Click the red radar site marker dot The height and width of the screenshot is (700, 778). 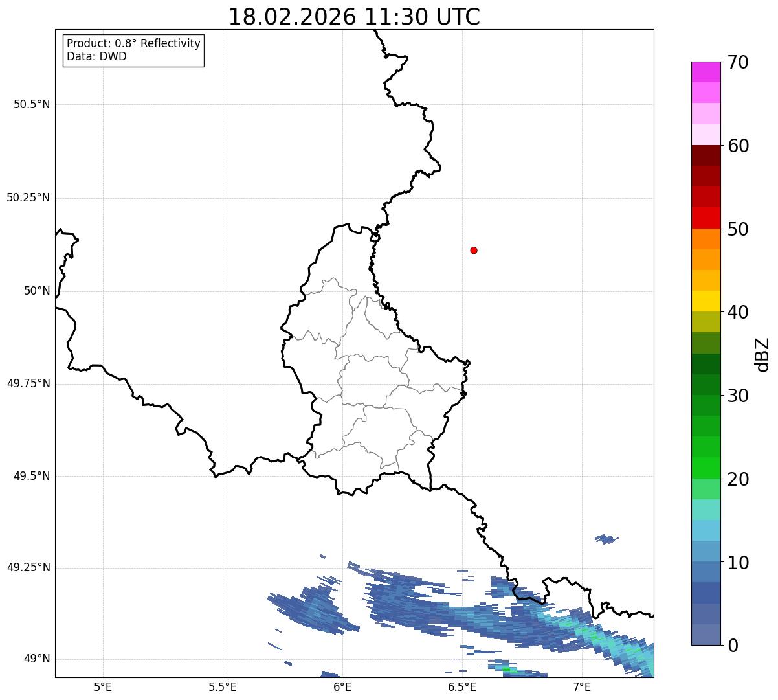pos(474,250)
